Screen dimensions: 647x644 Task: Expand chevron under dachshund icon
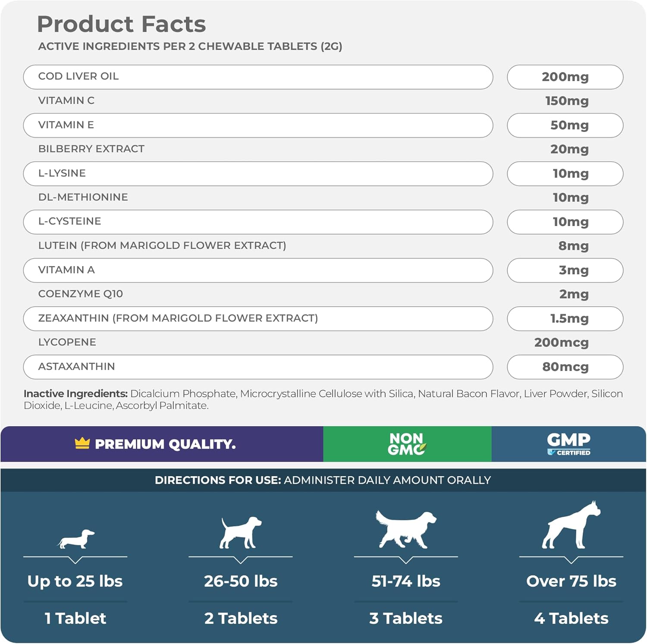pos(75,560)
